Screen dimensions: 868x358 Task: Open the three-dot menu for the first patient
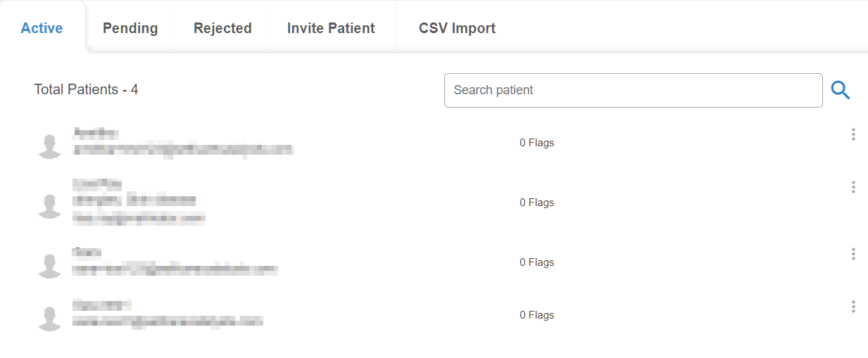[x=853, y=134]
